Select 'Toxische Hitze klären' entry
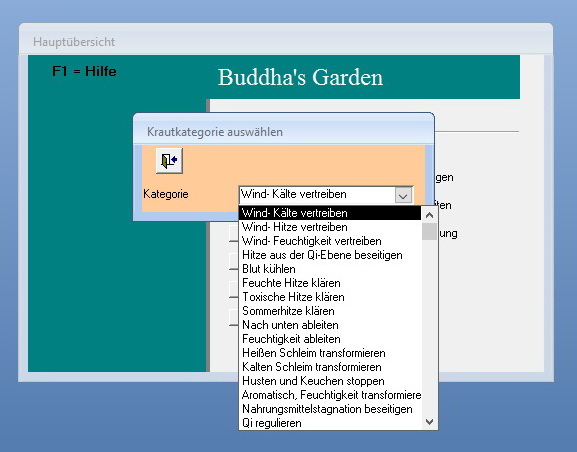Screen dimensions: 577x452 pyautogui.click(x=330, y=297)
